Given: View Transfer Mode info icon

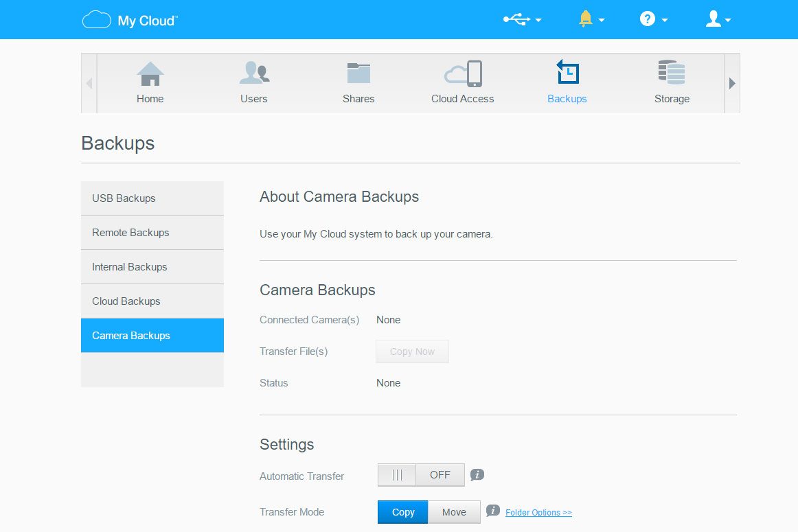Looking at the screenshot, I should [492, 511].
